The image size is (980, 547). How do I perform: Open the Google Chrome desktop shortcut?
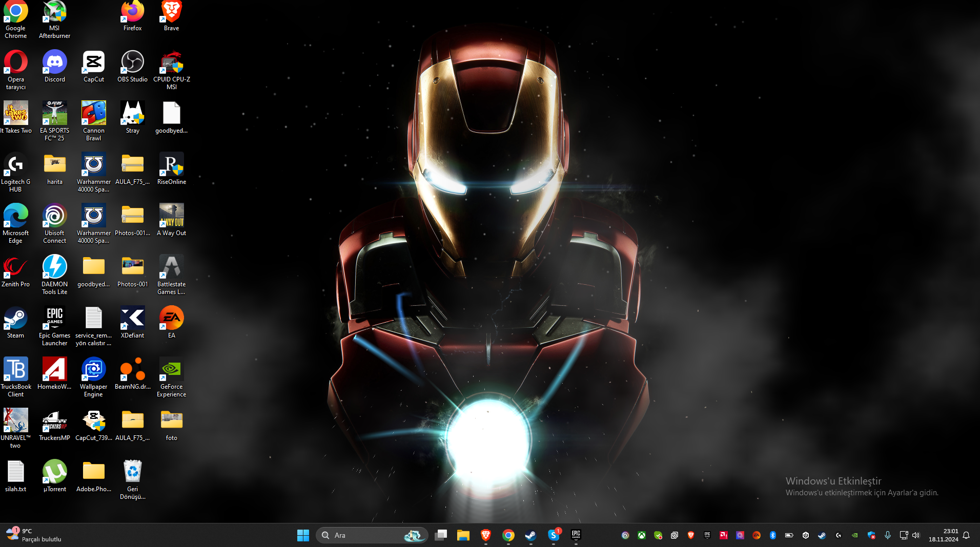[16, 19]
